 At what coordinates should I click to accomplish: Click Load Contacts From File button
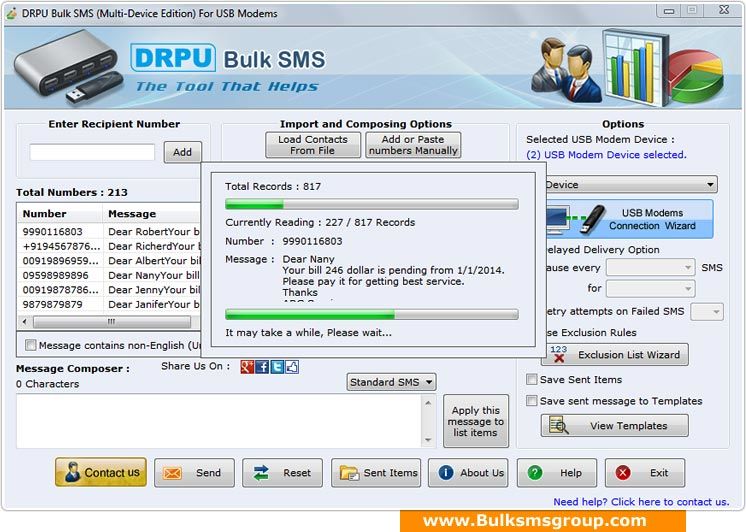click(313, 145)
